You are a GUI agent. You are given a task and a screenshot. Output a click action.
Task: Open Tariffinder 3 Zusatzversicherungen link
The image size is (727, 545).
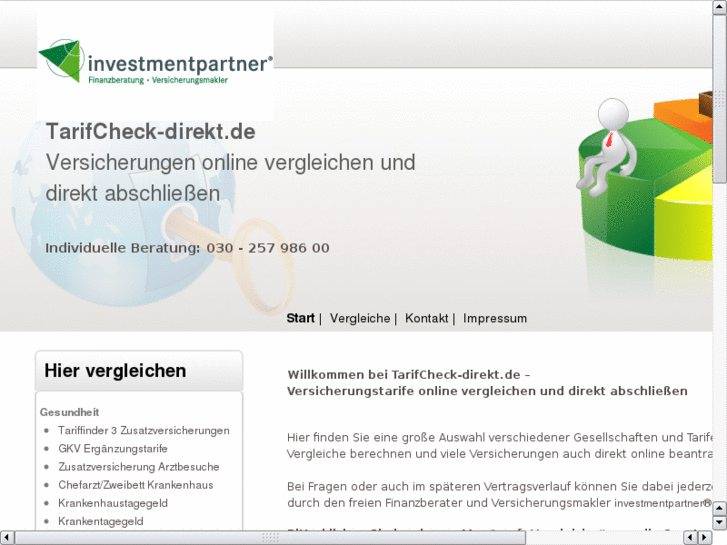pos(144,430)
